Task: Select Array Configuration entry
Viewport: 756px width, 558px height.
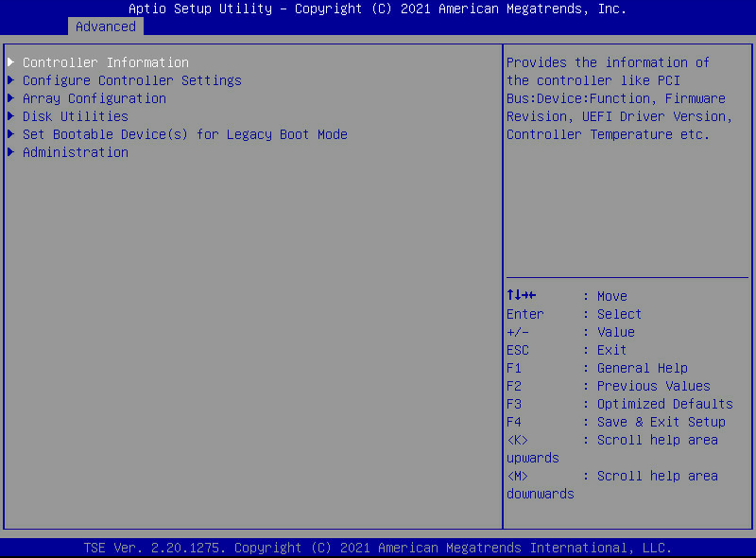Action: (x=94, y=98)
